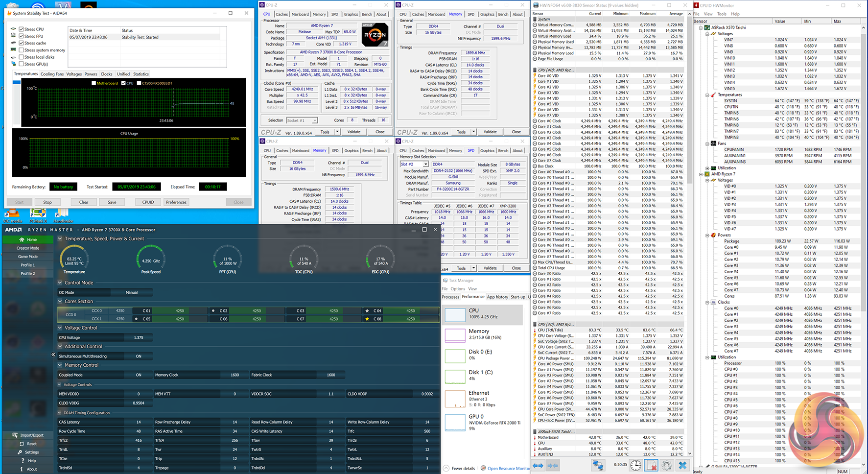Collapse ASRock X570 Taichi tree node
868x474 pixels.
[x=701, y=27]
